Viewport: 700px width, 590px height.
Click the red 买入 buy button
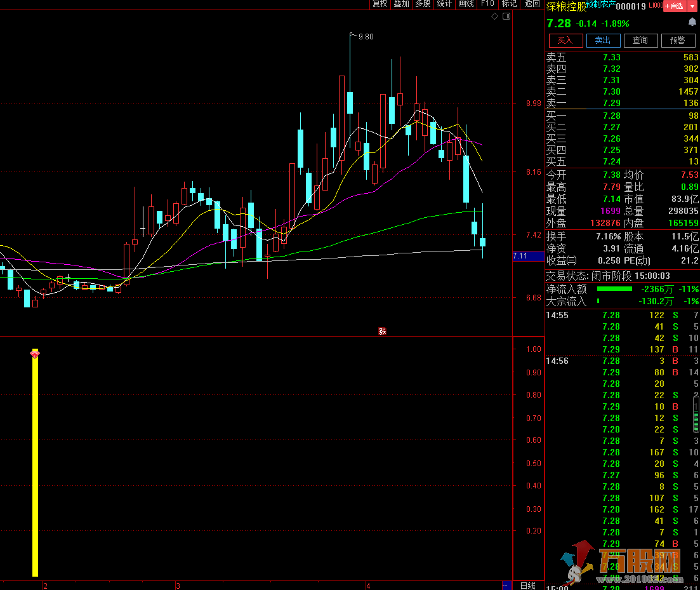pyautogui.click(x=565, y=41)
